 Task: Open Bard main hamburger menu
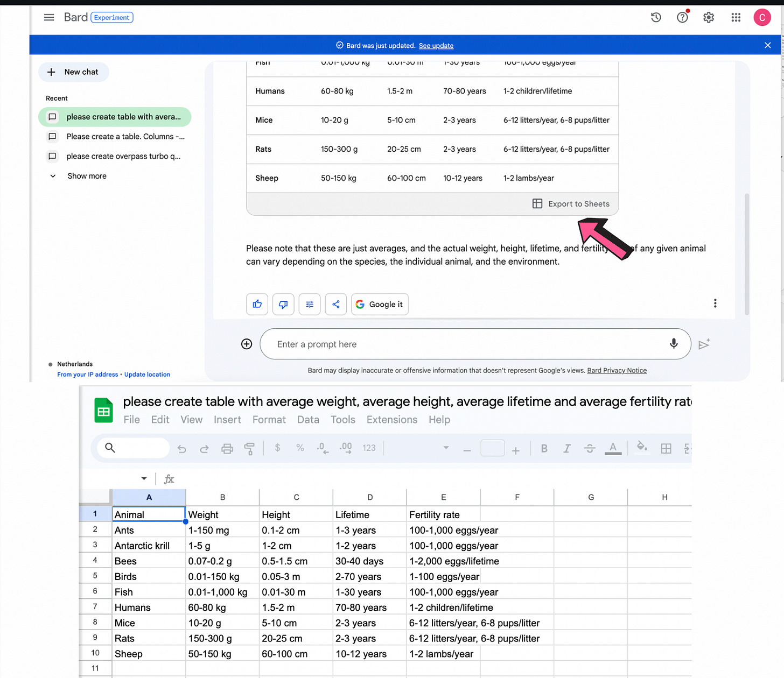pyautogui.click(x=49, y=17)
